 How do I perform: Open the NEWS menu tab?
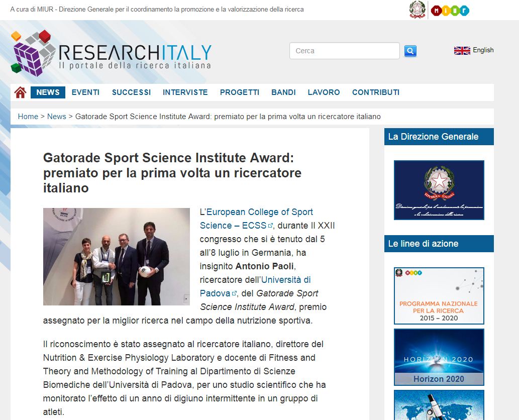click(48, 92)
